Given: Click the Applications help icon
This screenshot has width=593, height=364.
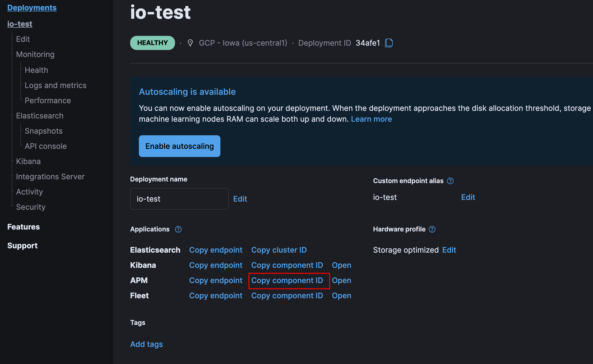Looking at the screenshot, I should pos(178,229).
